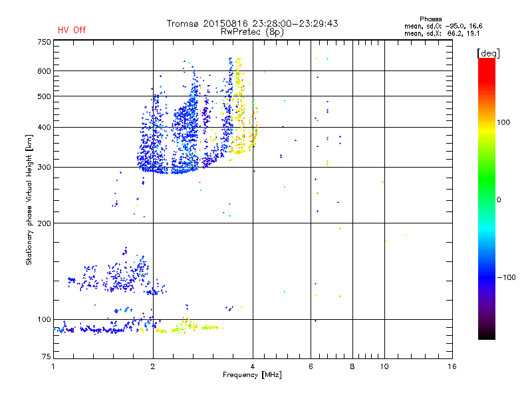Click the y-axis label '300'
Image resolution: width=532 pixels, height=399 pixels.
(44, 168)
